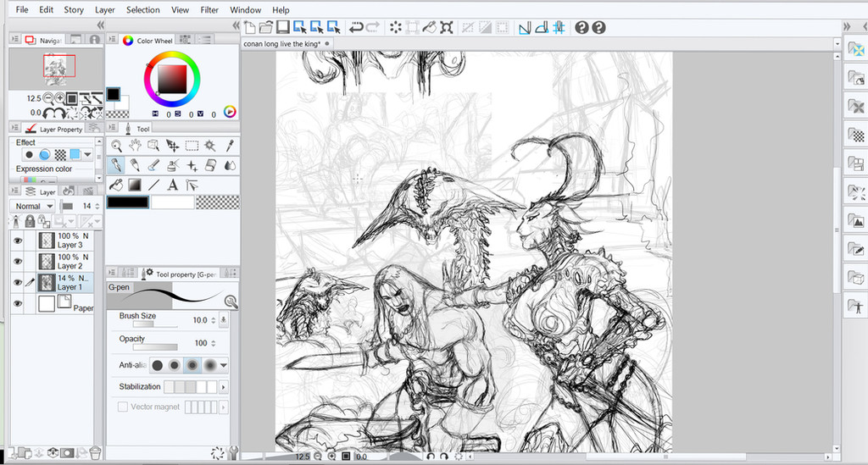Toggle Snap to Special Ruler in toolbar
This screenshot has width=868, height=465.
[x=542, y=27]
